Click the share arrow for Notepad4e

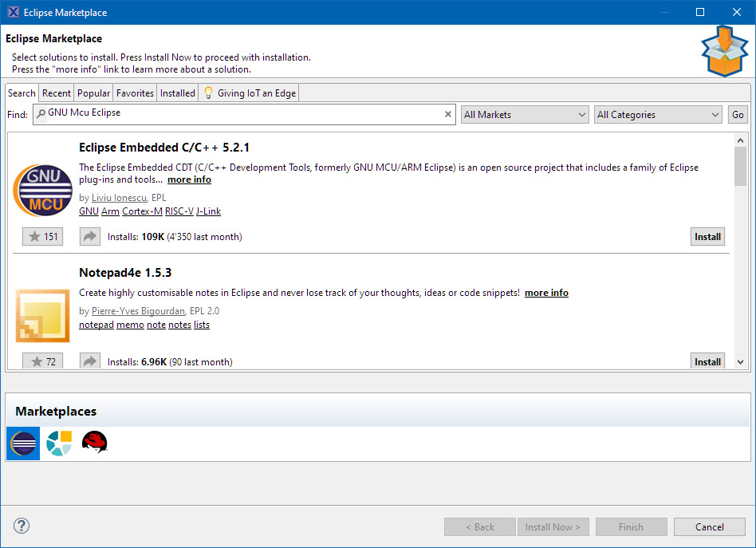[89, 361]
